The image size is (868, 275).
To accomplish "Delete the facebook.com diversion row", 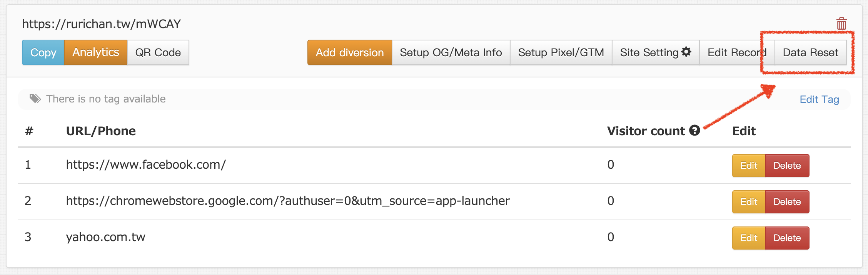I will [x=787, y=166].
